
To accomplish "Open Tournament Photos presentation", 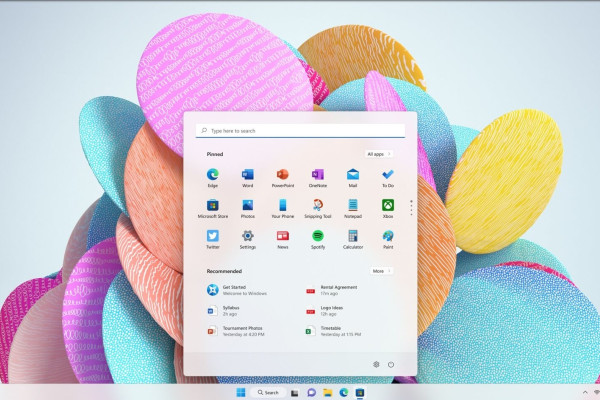I will coord(236,331).
